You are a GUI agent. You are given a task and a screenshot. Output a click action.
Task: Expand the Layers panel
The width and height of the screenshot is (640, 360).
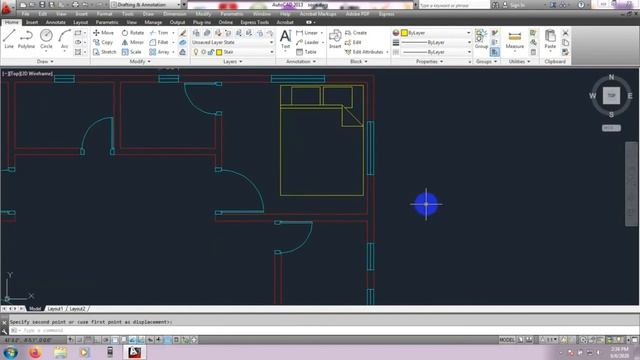coord(233,61)
